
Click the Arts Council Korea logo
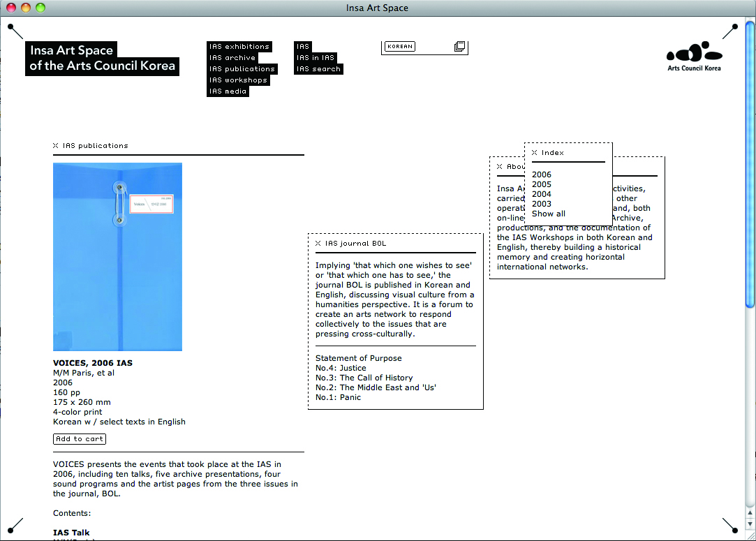[x=694, y=57]
